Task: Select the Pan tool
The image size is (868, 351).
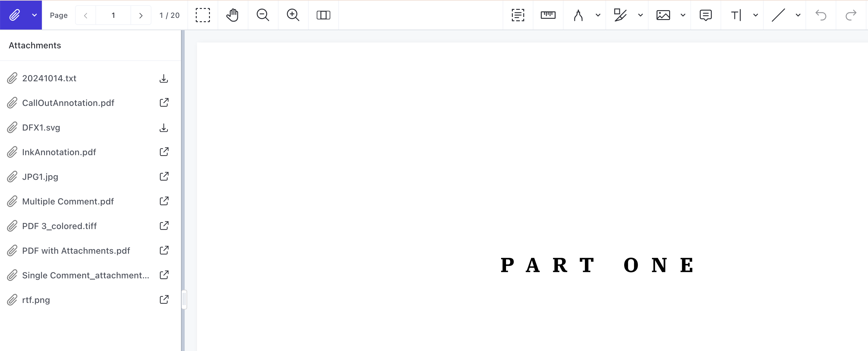Action: click(232, 15)
